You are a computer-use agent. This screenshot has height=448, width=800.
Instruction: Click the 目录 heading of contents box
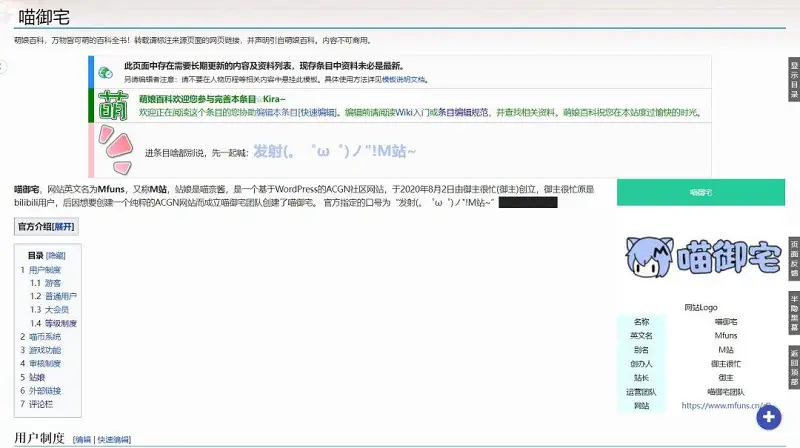coord(36,256)
